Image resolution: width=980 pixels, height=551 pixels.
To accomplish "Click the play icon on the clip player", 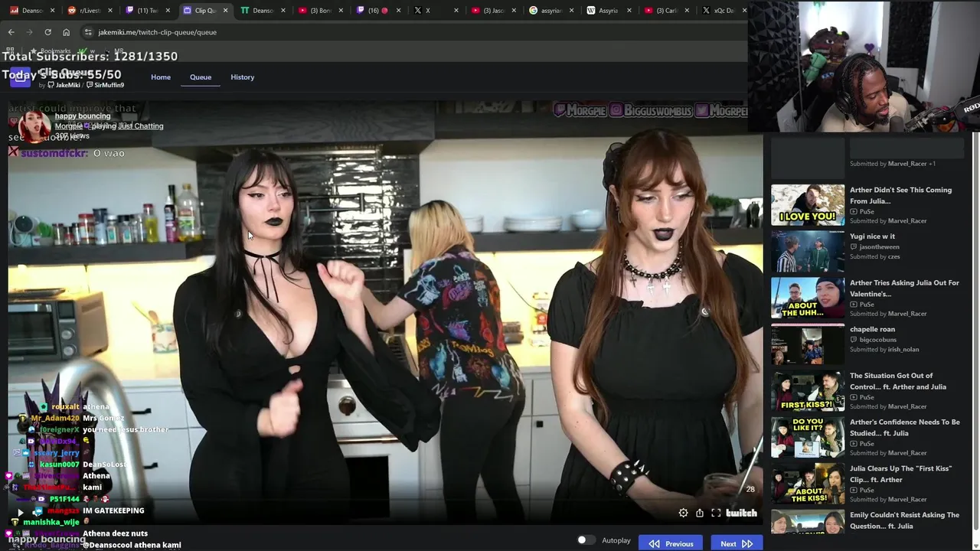I will [x=20, y=513].
